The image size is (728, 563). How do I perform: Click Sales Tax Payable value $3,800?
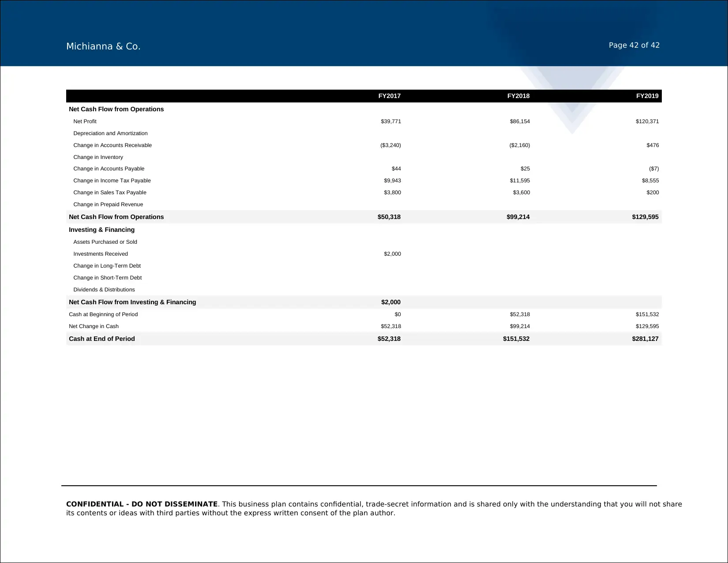click(x=392, y=193)
